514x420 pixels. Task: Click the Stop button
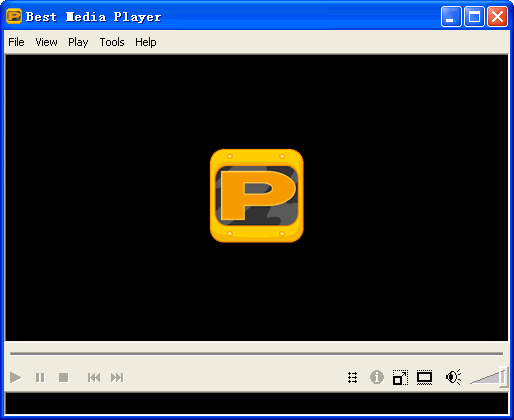pos(64,378)
